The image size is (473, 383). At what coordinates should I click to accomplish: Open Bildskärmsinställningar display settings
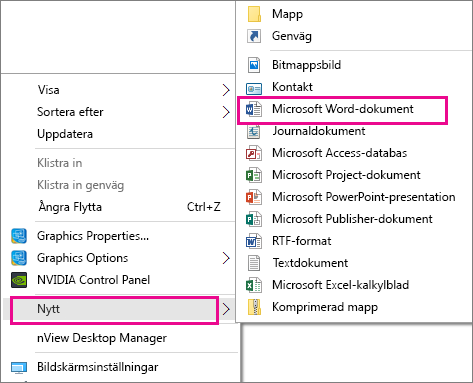(119, 367)
